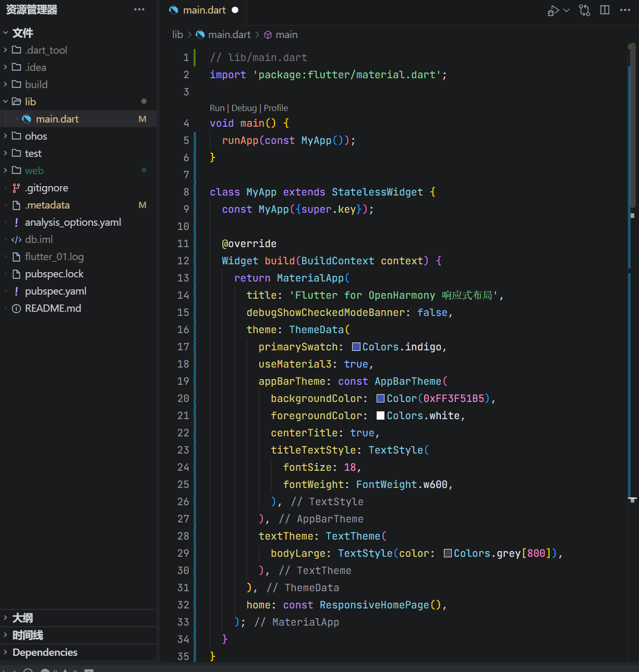Expand the test folder
Viewport: 639px width, 672px height.
[78, 153]
